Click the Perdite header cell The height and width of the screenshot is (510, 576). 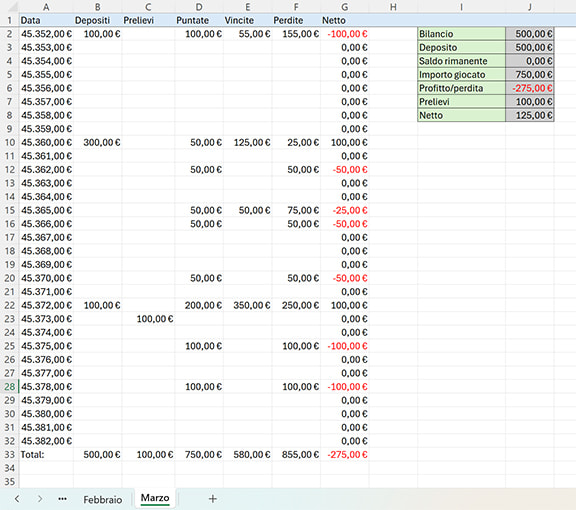pos(296,20)
